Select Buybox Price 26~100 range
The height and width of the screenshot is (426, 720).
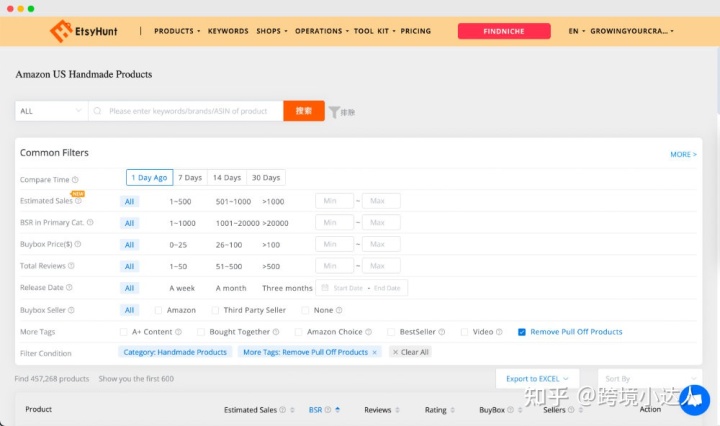229,245
